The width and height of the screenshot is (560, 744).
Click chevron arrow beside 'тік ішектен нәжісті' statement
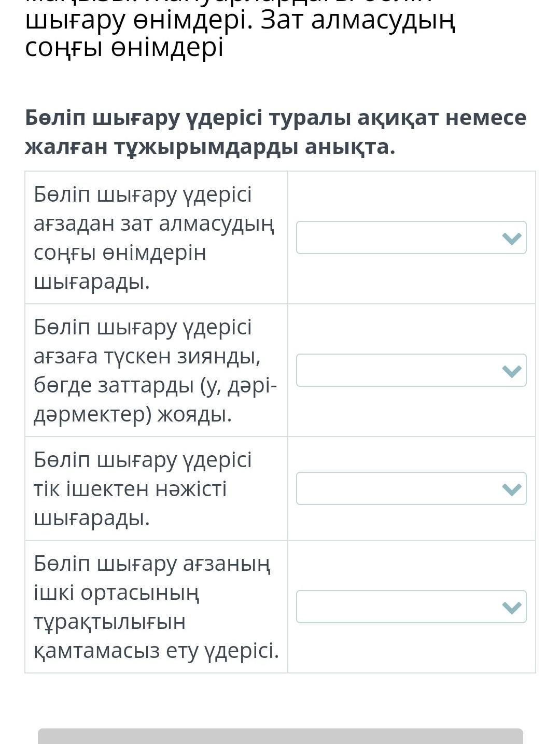(511, 489)
